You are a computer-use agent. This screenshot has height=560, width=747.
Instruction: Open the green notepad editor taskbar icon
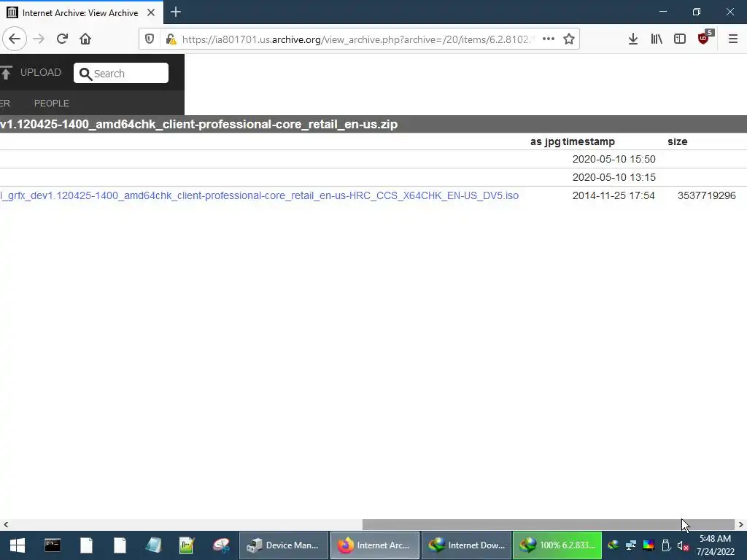pyautogui.click(x=187, y=545)
